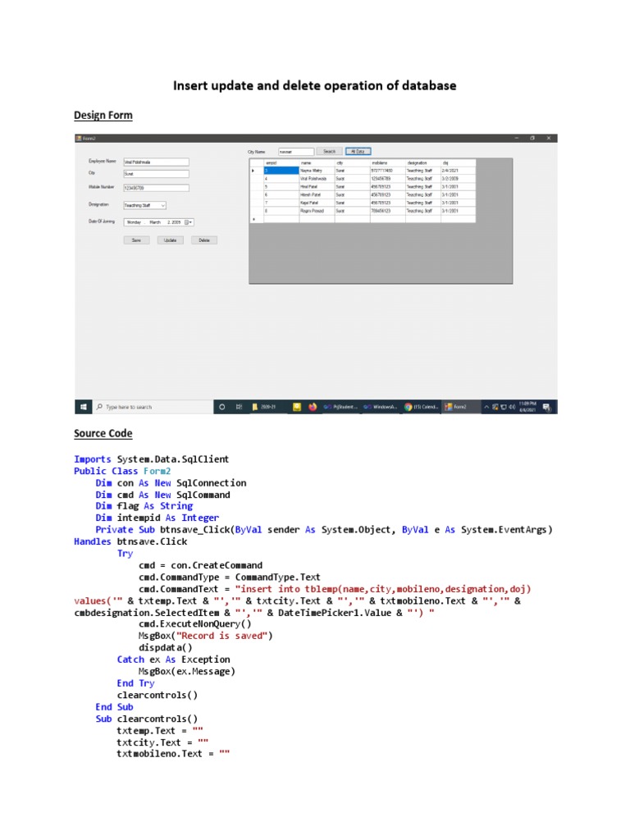Viewport: 630px width, 840px height.
Task: Open Firefox from the taskbar
Action: 313,407
